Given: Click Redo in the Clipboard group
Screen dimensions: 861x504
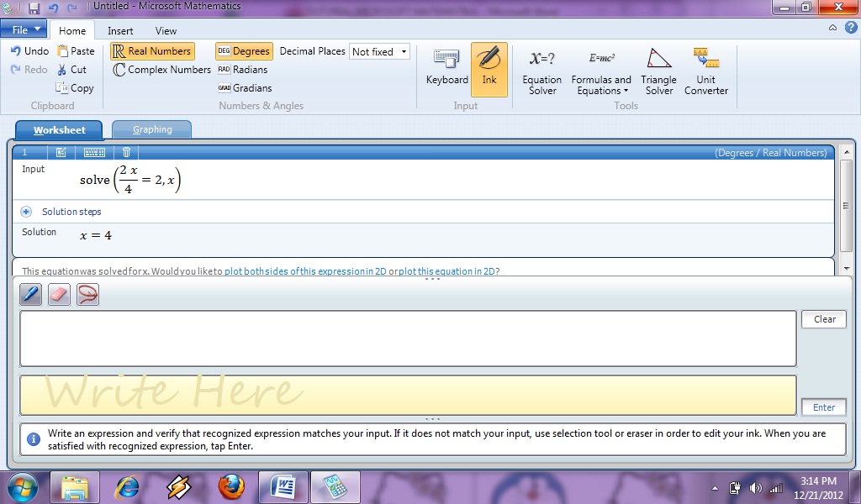Looking at the screenshot, I should pos(29,70).
